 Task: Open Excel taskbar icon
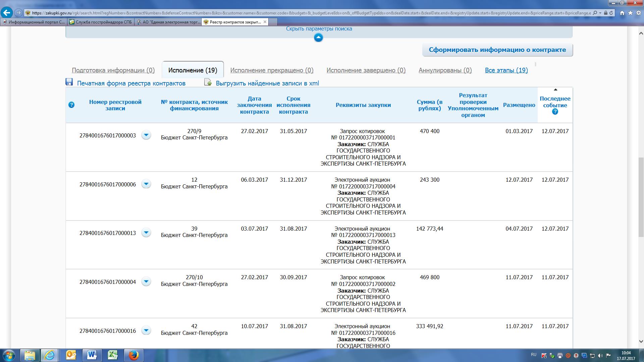coord(113,355)
